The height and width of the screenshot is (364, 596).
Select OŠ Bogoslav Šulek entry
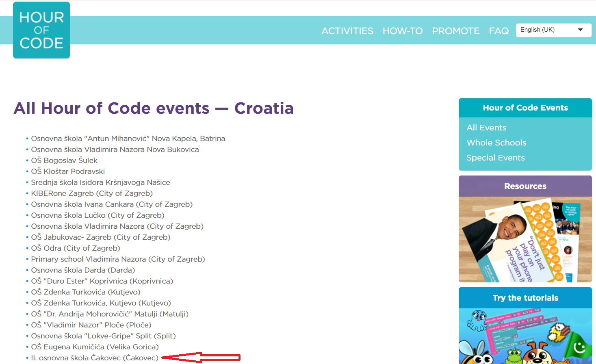(x=64, y=160)
